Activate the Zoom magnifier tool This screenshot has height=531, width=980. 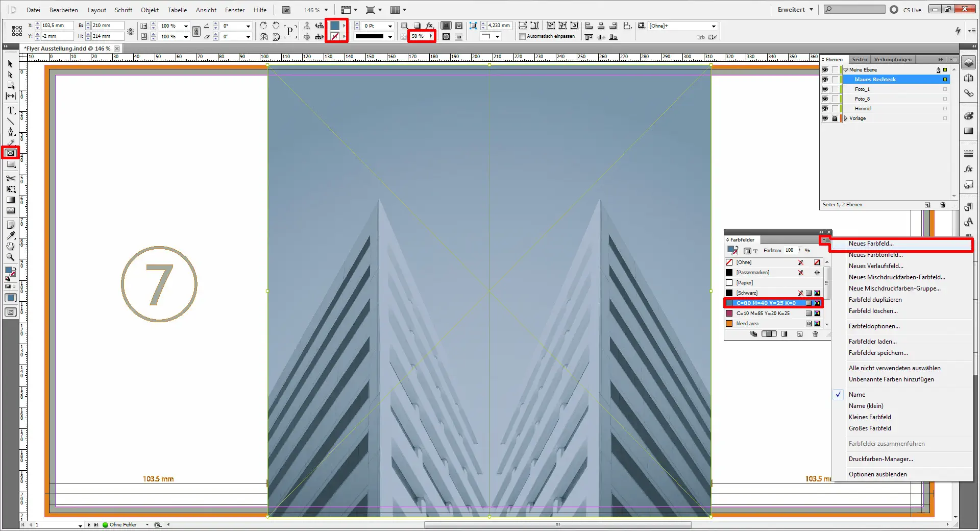pyautogui.click(x=10, y=257)
